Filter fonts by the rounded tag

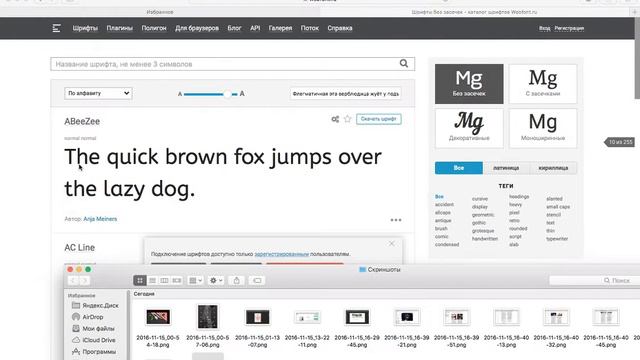pyautogui.click(x=518, y=229)
